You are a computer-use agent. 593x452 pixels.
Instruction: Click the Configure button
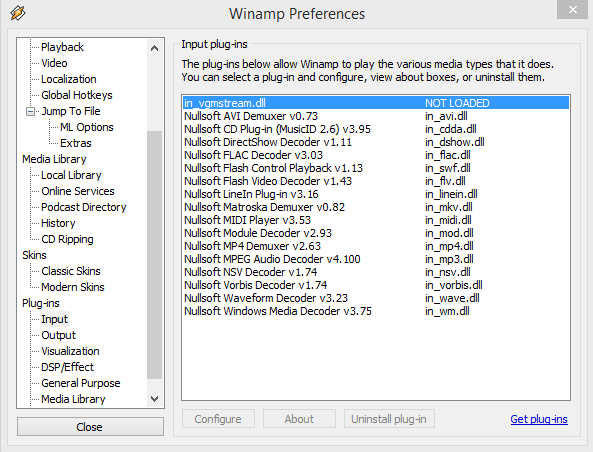(218, 419)
